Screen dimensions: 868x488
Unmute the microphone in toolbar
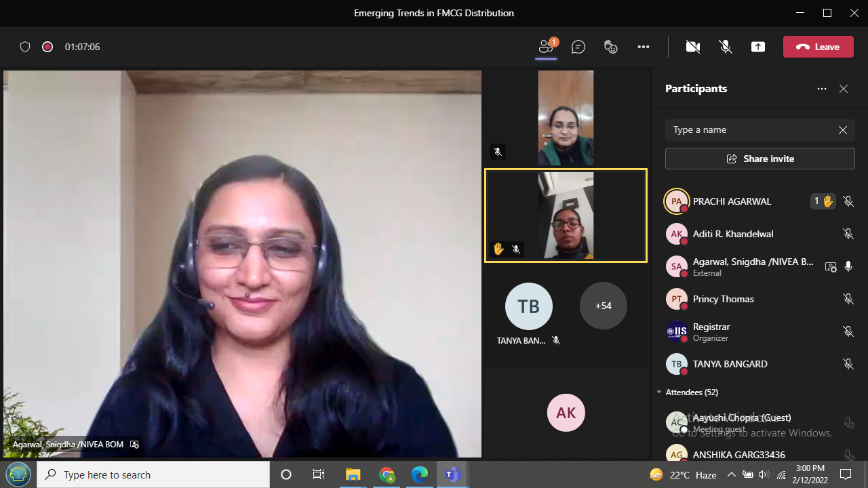tap(726, 47)
